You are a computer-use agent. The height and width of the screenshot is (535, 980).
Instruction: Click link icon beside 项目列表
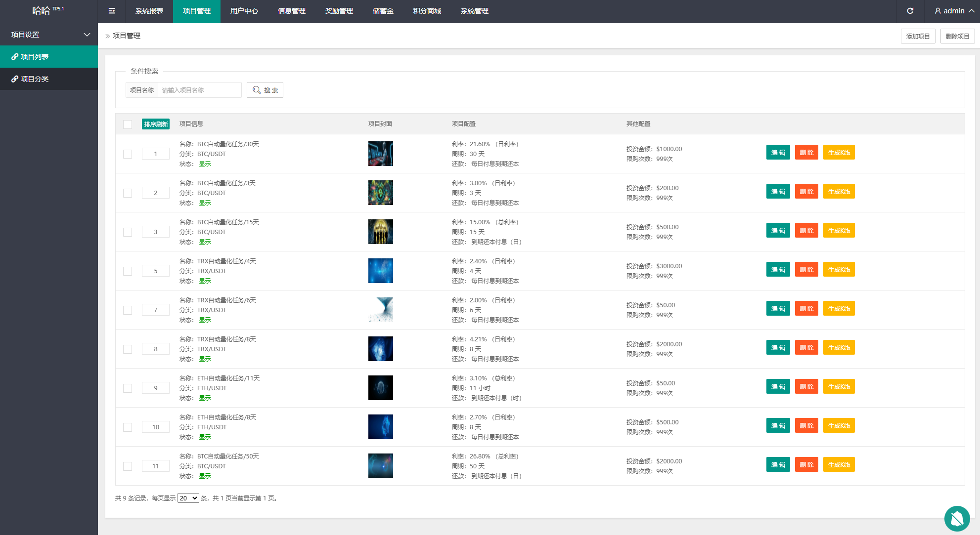(15, 57)
